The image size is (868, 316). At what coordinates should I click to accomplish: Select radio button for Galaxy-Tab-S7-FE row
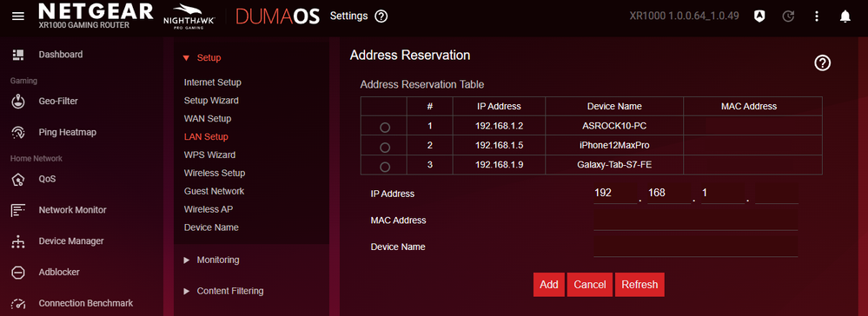(385, 167)
